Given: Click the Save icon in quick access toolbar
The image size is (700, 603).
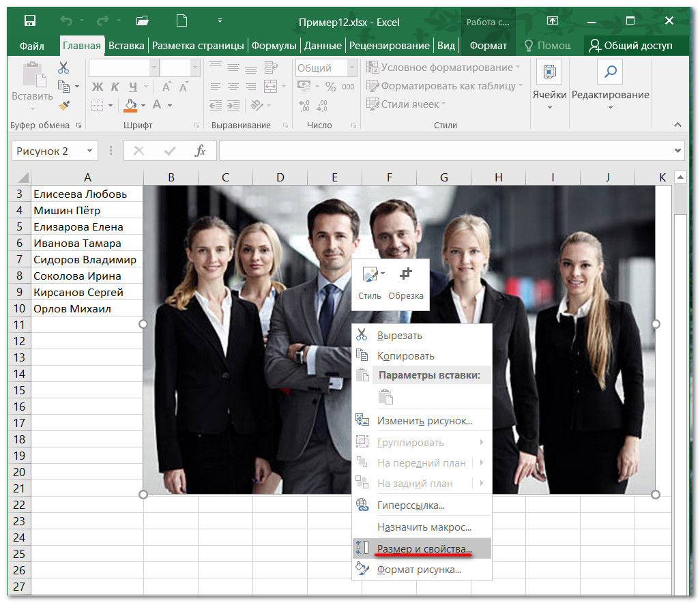Looking at the screenshot, I should 31,20.
